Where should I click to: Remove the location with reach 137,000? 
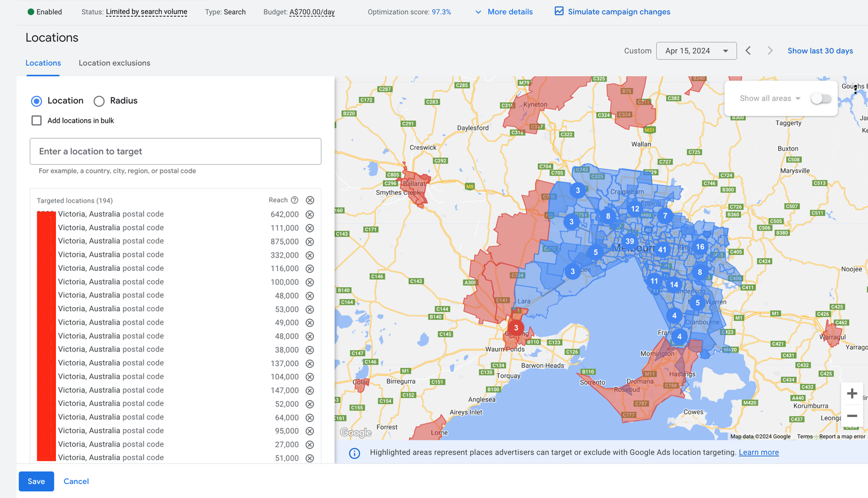pos(310,363)
